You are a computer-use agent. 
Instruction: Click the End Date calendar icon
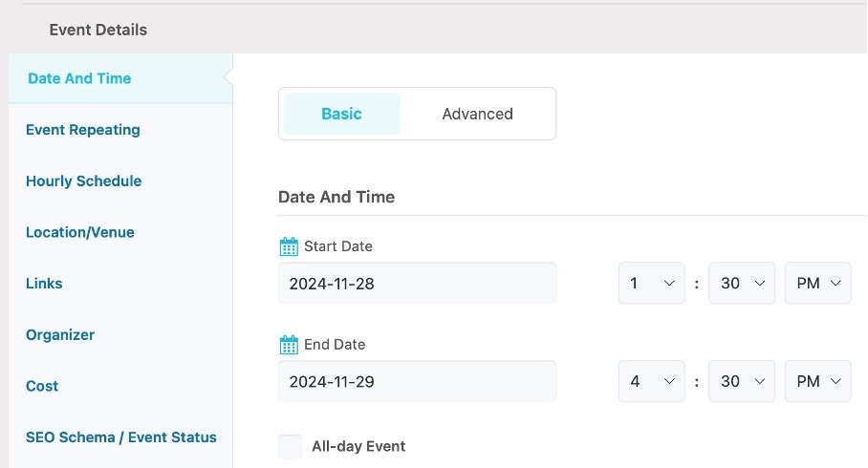coord(289,345)
